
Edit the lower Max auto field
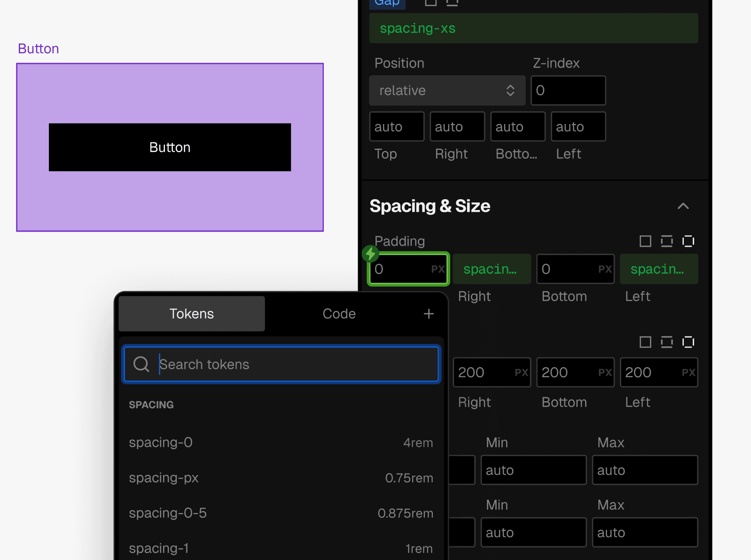tap(645, 533)
